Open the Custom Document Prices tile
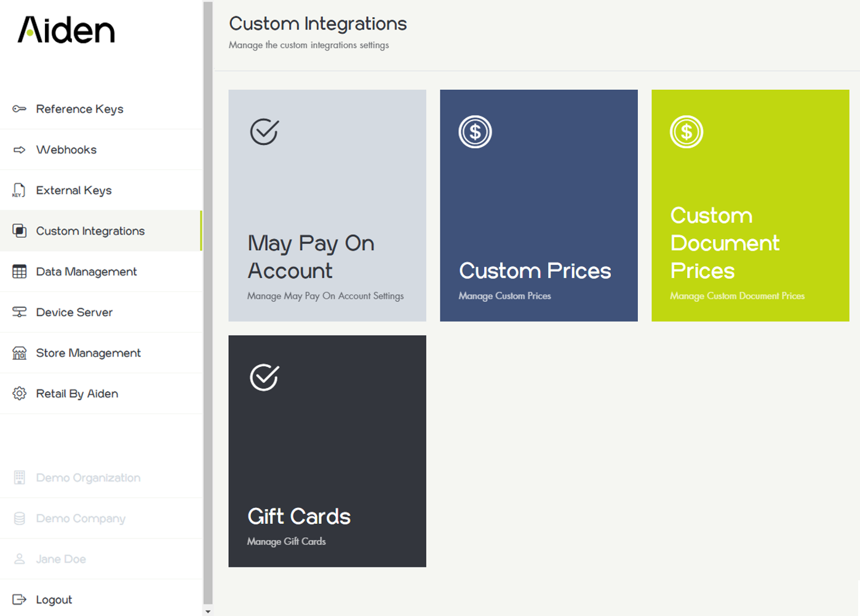The height and width of the screenshot is (616, 860). (x=750, y=205)
